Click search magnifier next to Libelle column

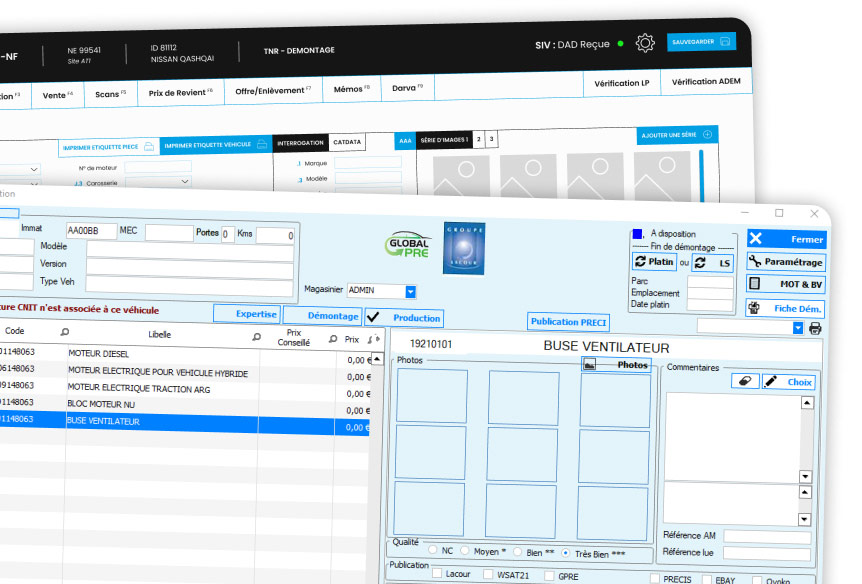coord(256,337)
